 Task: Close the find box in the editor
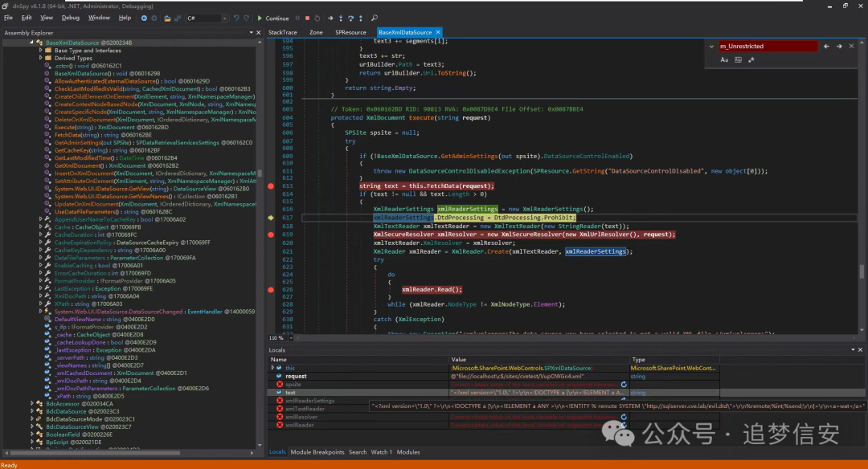coord(851,47)
